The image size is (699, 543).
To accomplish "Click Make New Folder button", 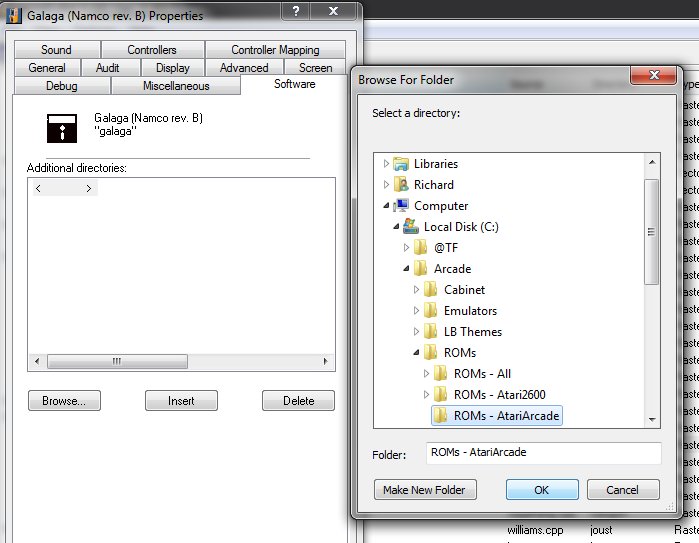I will click(x=425, y=490).
